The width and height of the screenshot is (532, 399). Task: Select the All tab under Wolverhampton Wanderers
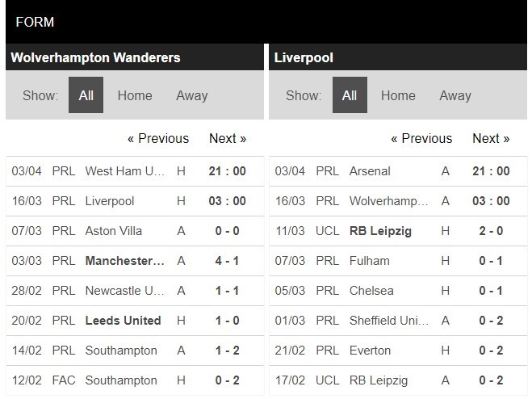click(86, 95)
